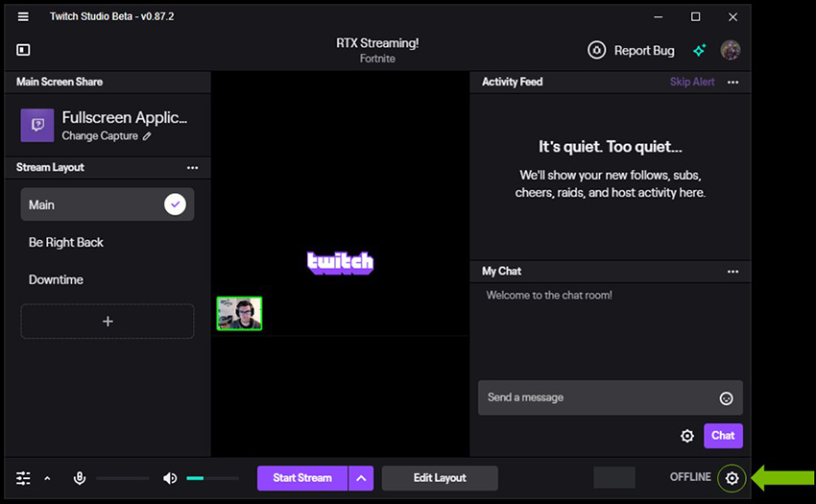Switch to Be Right Back layout
816x504 pixels.
tap(66, 242)
